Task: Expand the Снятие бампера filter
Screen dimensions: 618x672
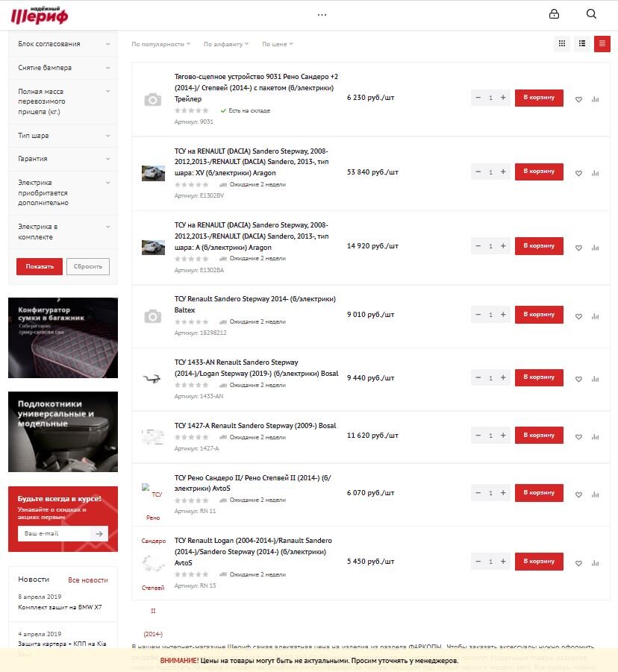Action: (x=63, y=68)
